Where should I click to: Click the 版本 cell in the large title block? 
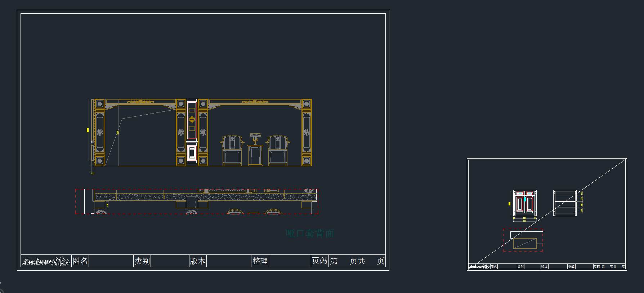pos(198,261)
